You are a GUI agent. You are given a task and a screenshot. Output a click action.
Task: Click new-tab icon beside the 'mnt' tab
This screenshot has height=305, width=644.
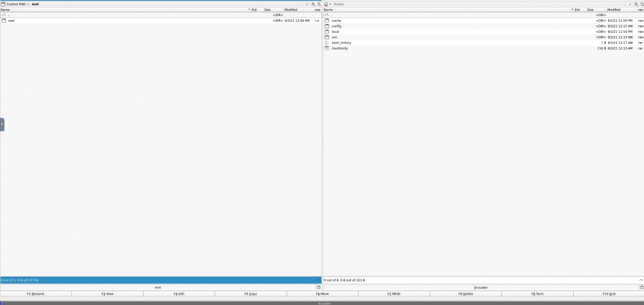coord(319,288)
